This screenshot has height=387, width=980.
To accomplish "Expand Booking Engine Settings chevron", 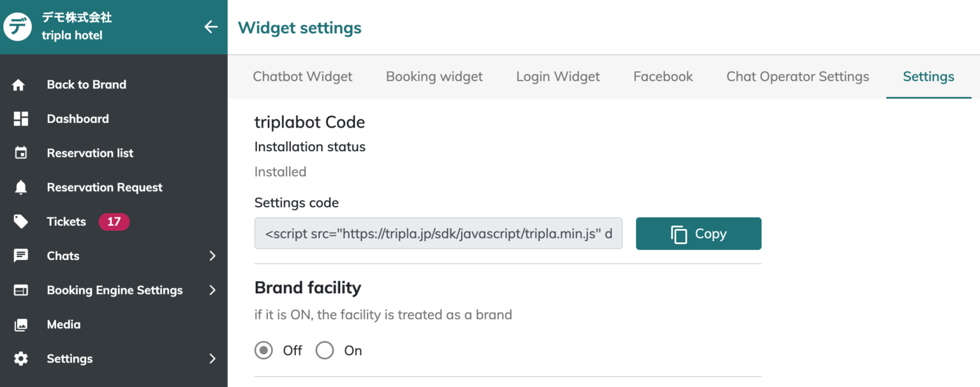I will click(x=212, y=290).
